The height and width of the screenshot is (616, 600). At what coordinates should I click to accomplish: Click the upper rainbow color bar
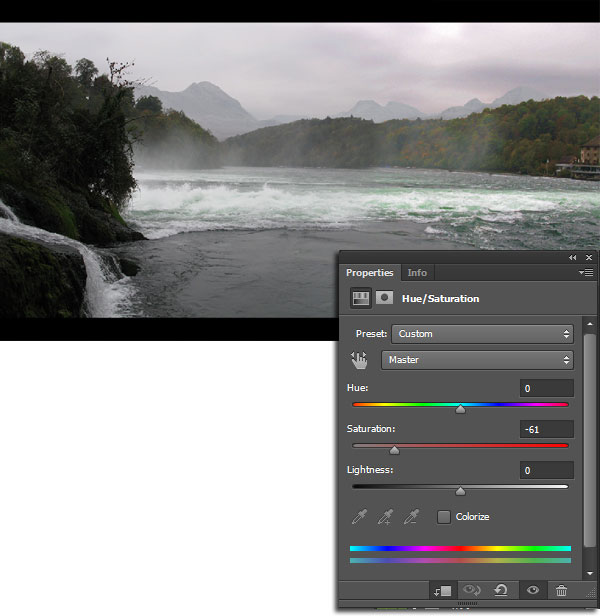[x=460, y=548]
